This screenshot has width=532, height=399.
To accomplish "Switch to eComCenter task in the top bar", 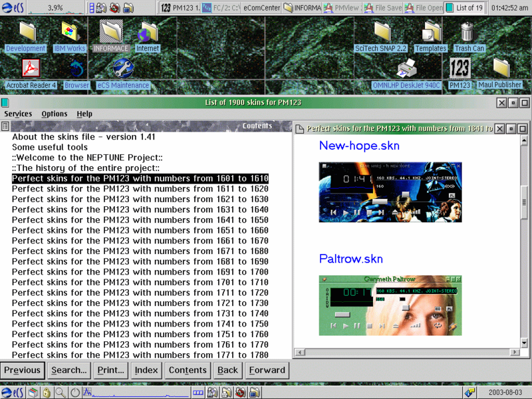I will point(261,8).
